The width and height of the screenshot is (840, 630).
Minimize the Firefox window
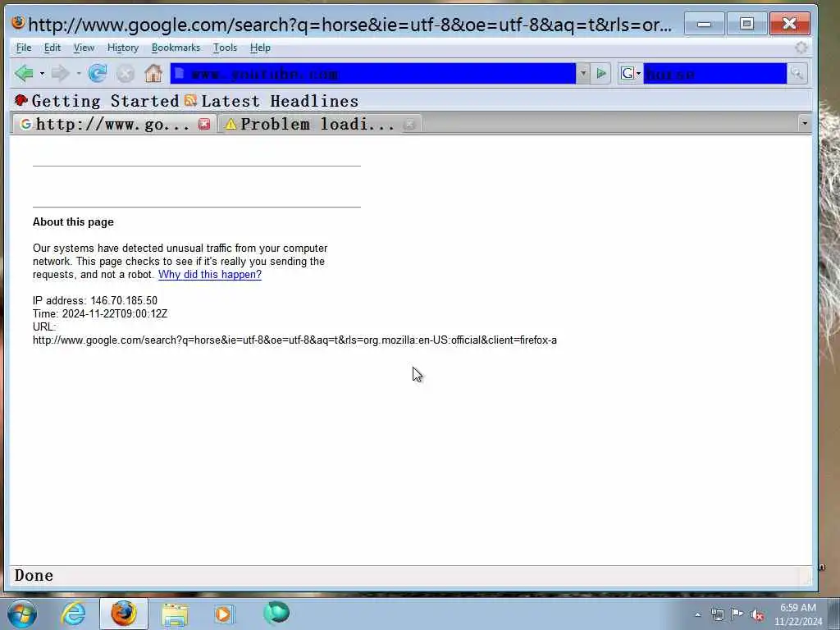[704, 24]
